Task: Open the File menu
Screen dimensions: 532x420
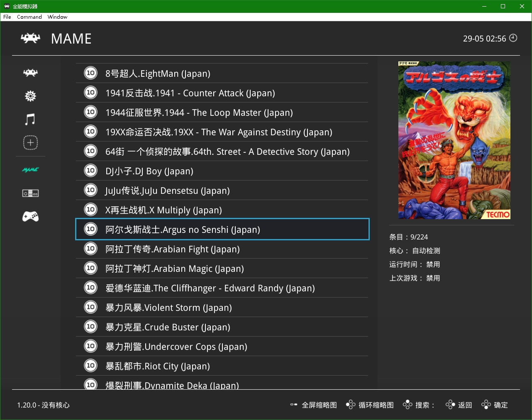Action: pyautogui.click(x=7, y=17)
